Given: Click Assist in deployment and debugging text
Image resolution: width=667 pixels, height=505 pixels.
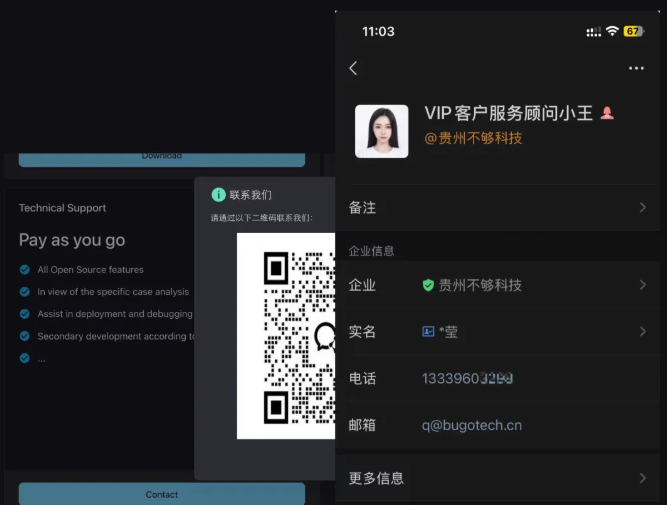Looking at the screenshot, I should 115,314.
